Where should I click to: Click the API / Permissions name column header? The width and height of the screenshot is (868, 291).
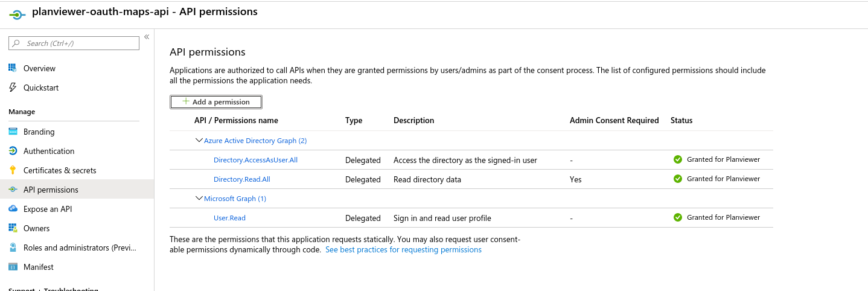click(x=236, y=120)
